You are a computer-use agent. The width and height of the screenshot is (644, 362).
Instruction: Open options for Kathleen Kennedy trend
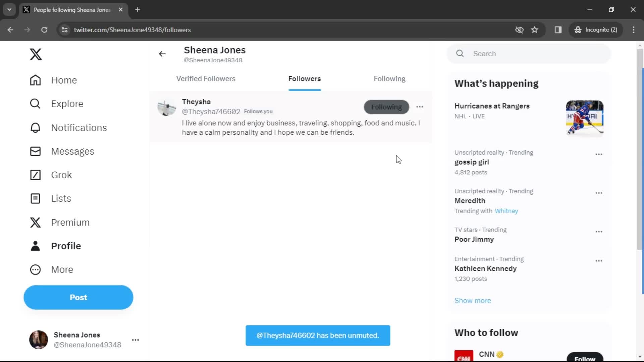tap(599, 261)
